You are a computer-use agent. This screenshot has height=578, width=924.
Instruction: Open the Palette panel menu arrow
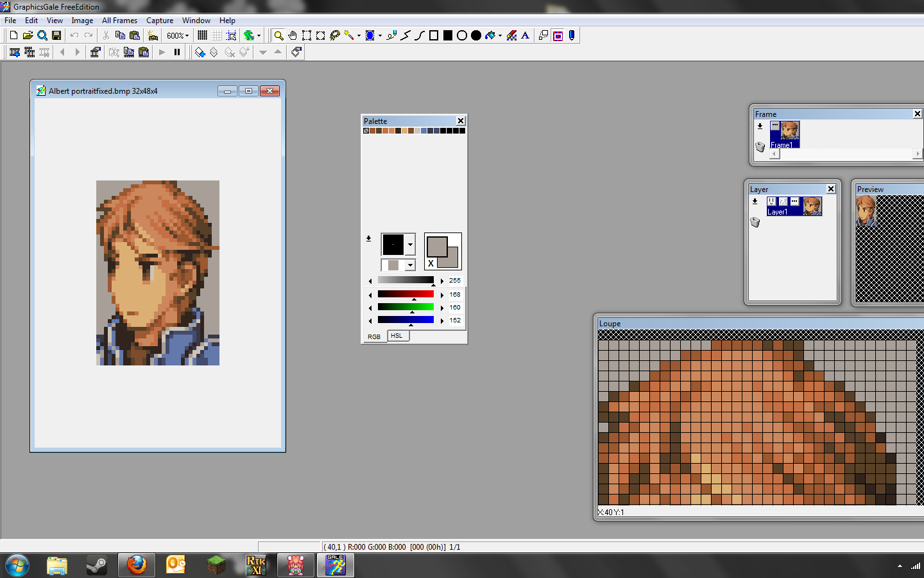[x=369, y=239]
